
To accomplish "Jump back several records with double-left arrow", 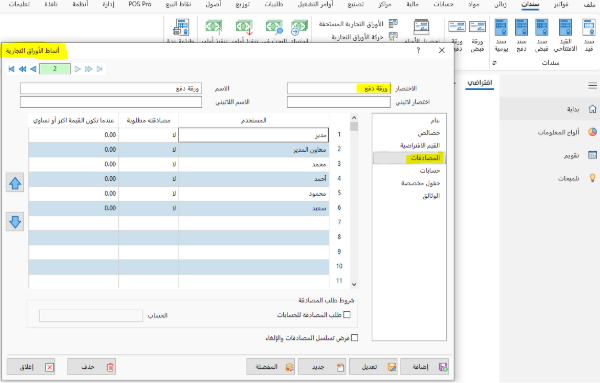I will pos(23,69).
